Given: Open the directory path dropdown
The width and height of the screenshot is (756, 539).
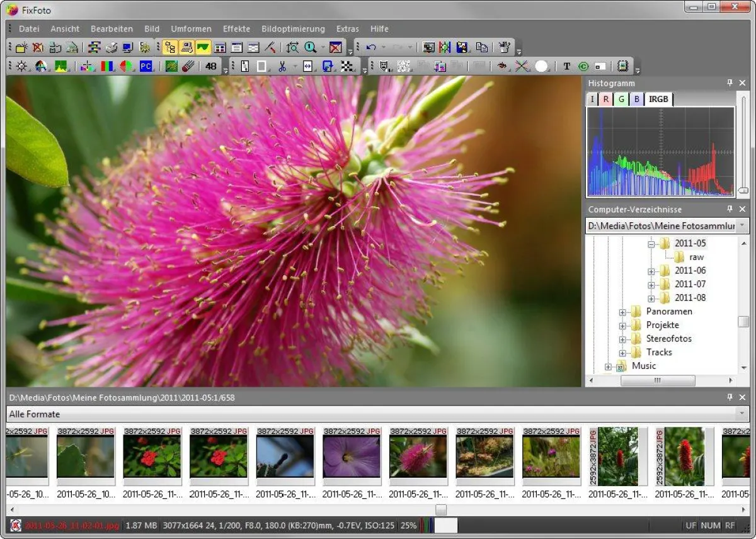Looking at the screenshot, I should (x=743, y=225).
